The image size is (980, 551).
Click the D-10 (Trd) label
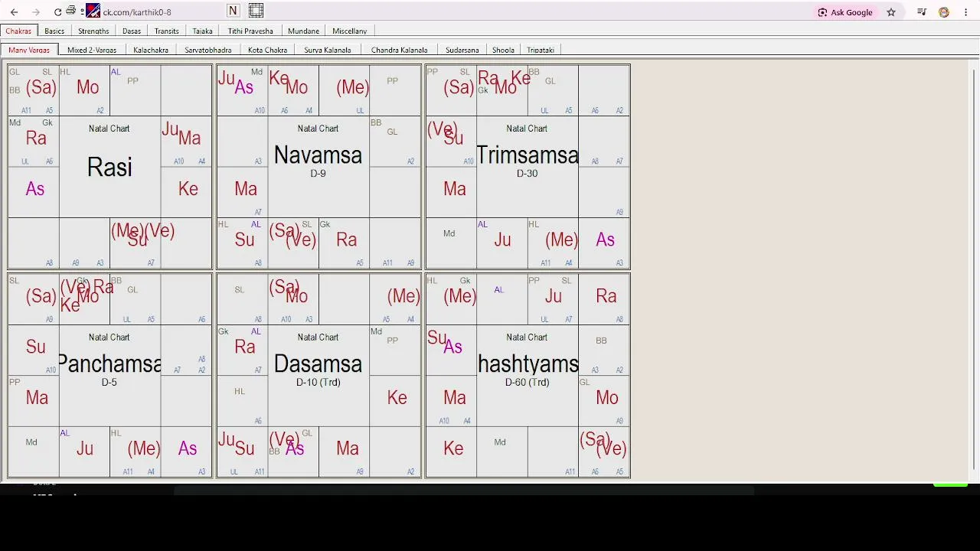tap(318, 383)
